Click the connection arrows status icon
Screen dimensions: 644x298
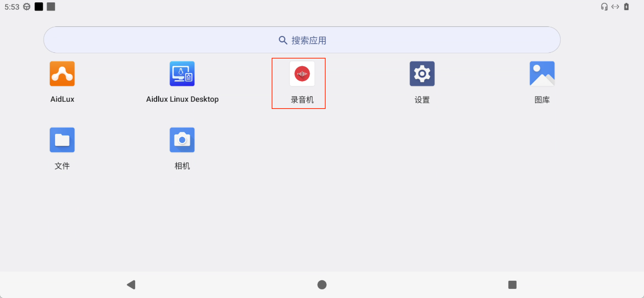pyautogui.click(x=615, y=7)
